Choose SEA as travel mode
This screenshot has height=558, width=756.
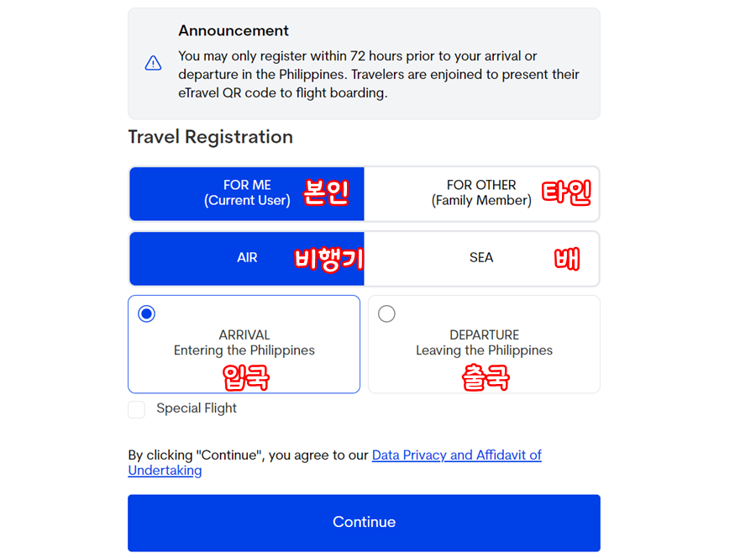click(481, 258)
